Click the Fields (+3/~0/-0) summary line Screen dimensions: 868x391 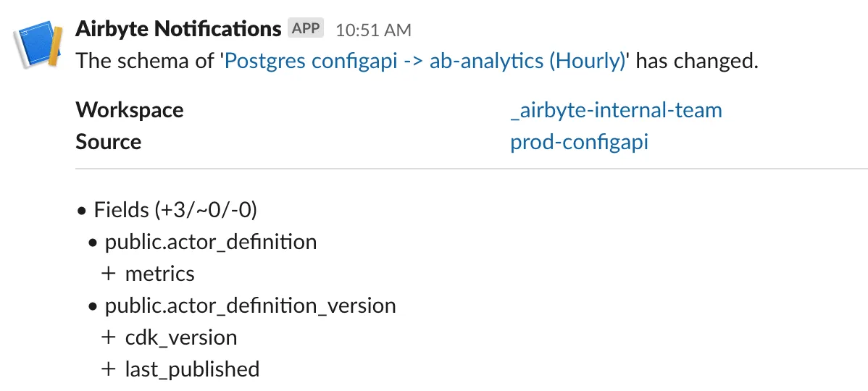click(176, 210)
